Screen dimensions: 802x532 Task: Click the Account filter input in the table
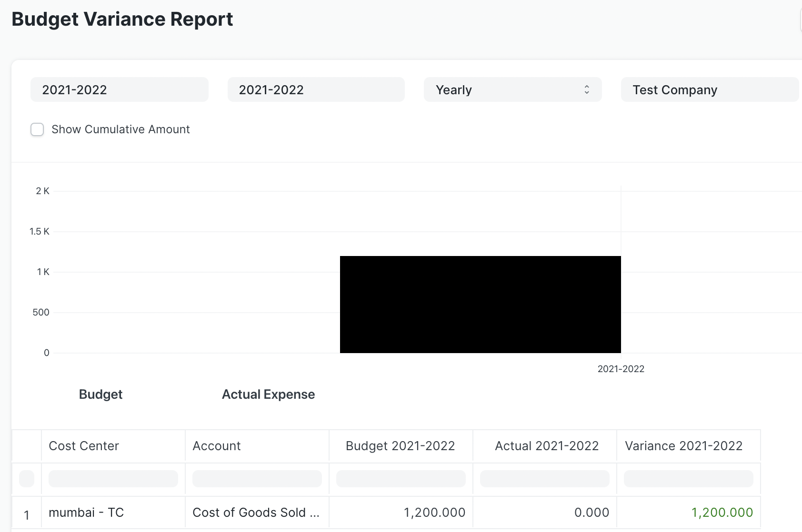coord(257,479)
